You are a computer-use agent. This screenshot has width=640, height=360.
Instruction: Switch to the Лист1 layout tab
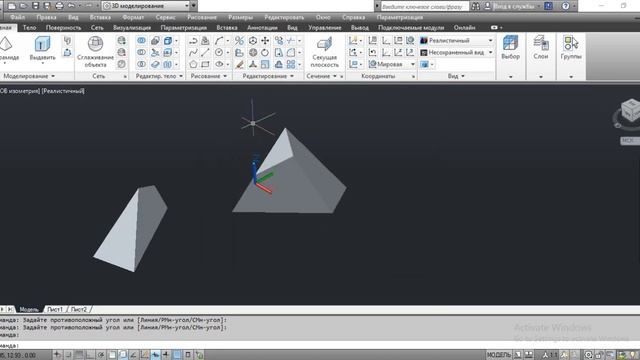coord(55,309)
